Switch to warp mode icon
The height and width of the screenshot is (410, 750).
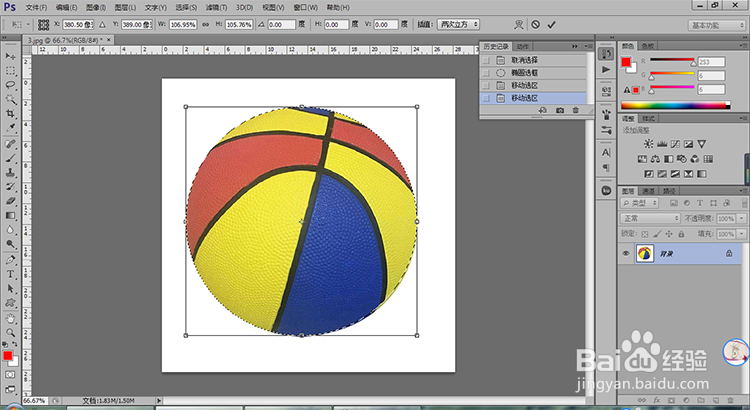(519, 24)
